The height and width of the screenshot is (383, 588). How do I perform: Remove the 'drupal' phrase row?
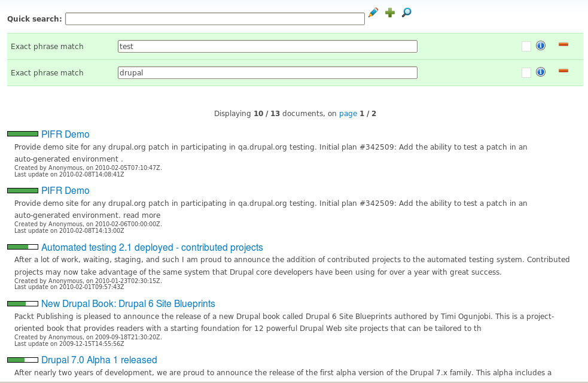[x=563, y=70]
